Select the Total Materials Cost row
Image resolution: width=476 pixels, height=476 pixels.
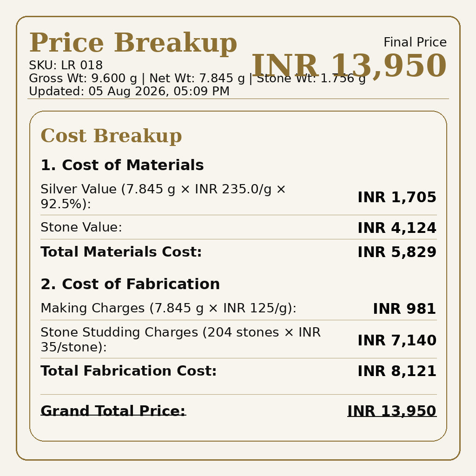pyautogui.click(x=238, y=252)
